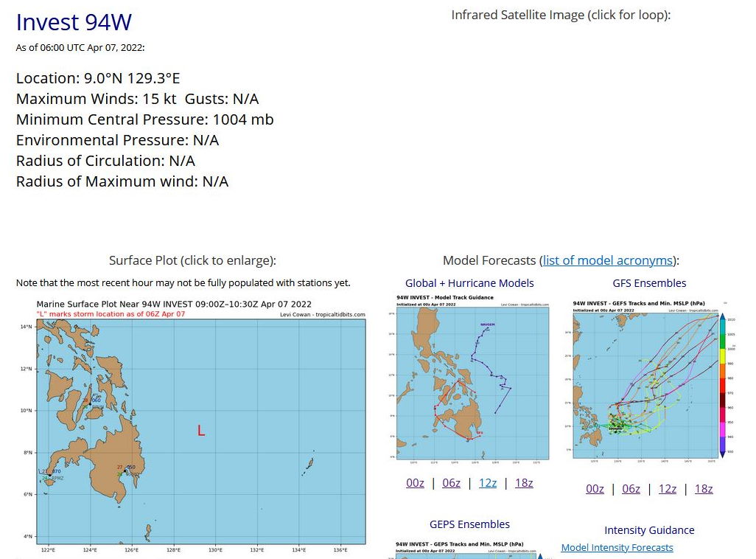Click the red L storm marker on the map
The width and height of the screenshot is (756, 559).
click(201, 431)
